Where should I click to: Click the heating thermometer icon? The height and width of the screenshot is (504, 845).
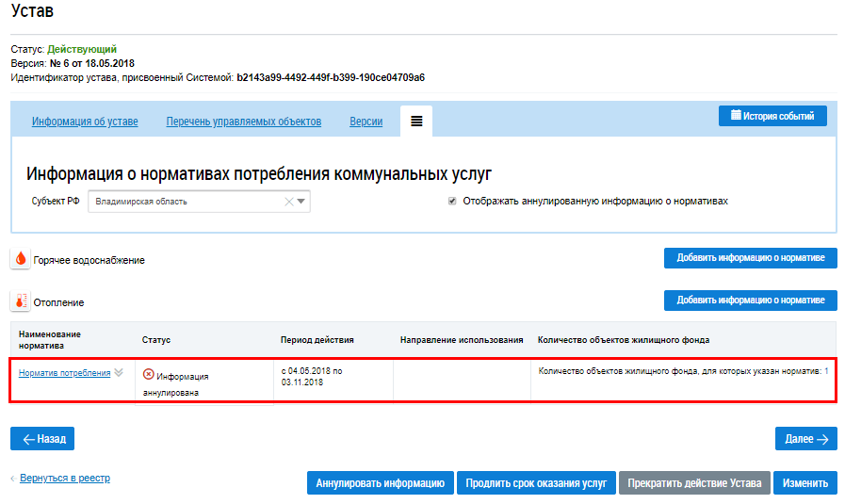pos(21,301)
